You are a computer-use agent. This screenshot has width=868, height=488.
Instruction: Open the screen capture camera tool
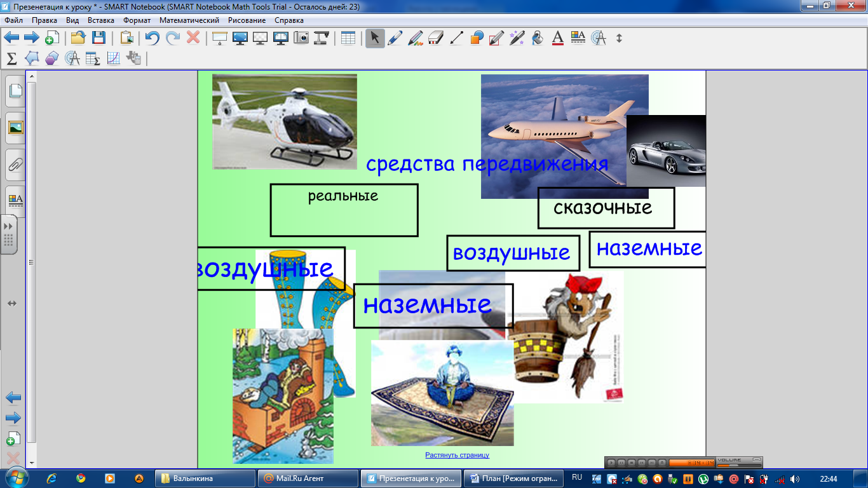(301, 38)
